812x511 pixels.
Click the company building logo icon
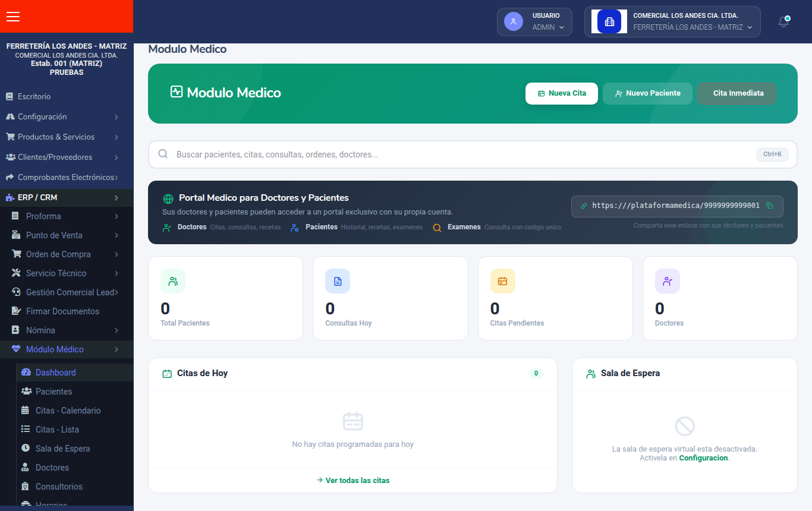609,21
